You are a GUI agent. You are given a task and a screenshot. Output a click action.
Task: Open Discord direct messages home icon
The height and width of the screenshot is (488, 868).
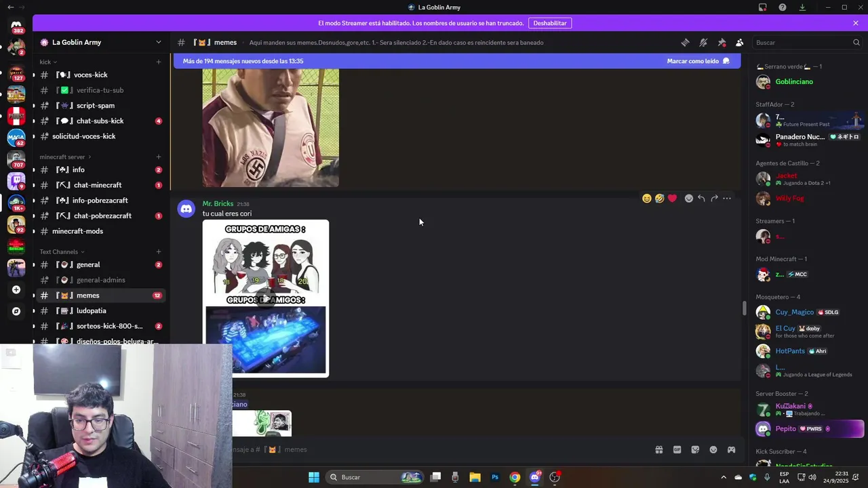click(16, 24)
